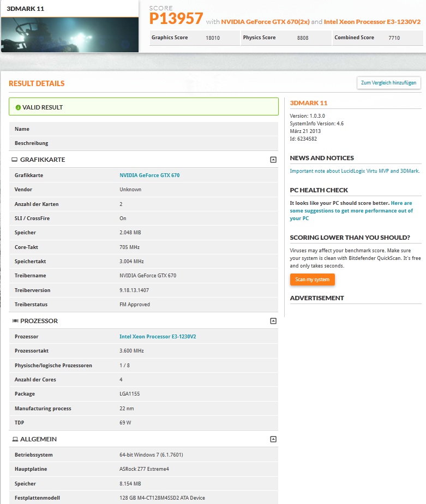Select the Combined Score value 7710
Viewport: 426px width, 504px height.
click(394, 38)
